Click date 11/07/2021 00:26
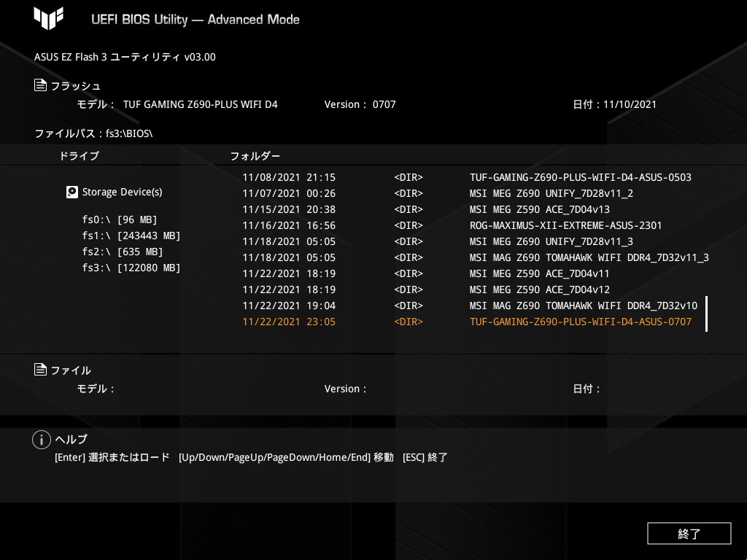This screenshot has width=747, height=560. (x=289, y=193)
